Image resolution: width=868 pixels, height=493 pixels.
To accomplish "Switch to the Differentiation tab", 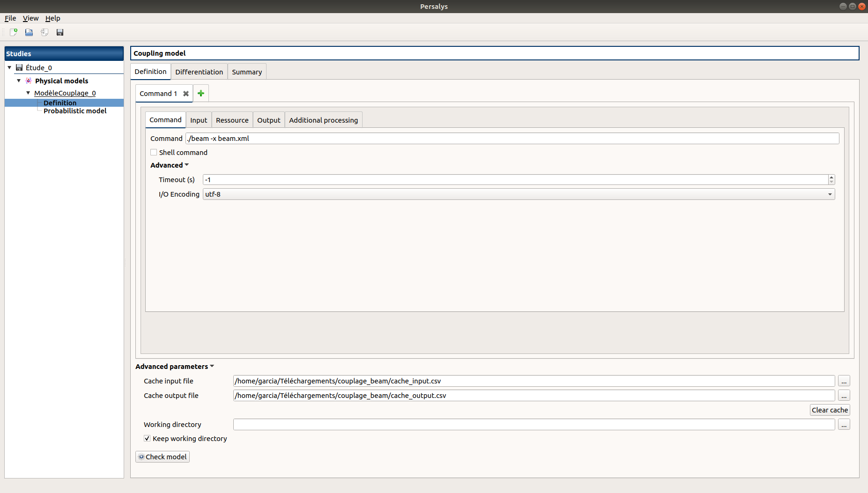I will 199,72.
